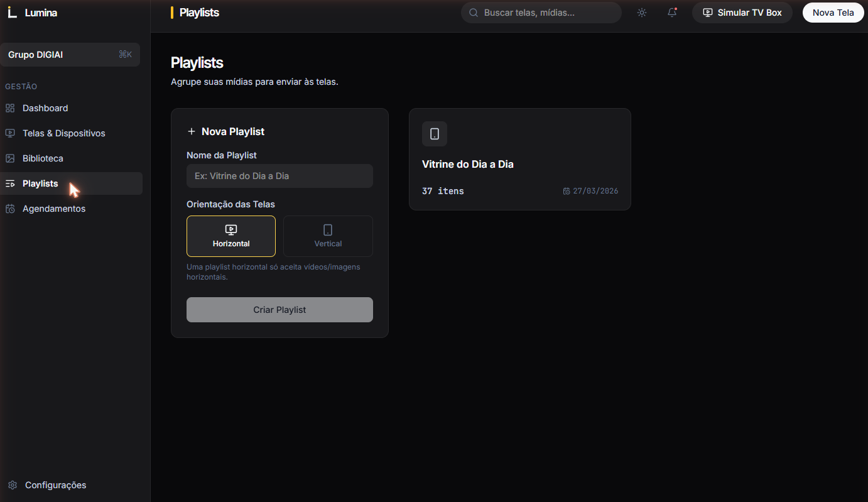
Task: Select Playlists in the sidebar
Action: pyautogui.click(x=72, y=183)
